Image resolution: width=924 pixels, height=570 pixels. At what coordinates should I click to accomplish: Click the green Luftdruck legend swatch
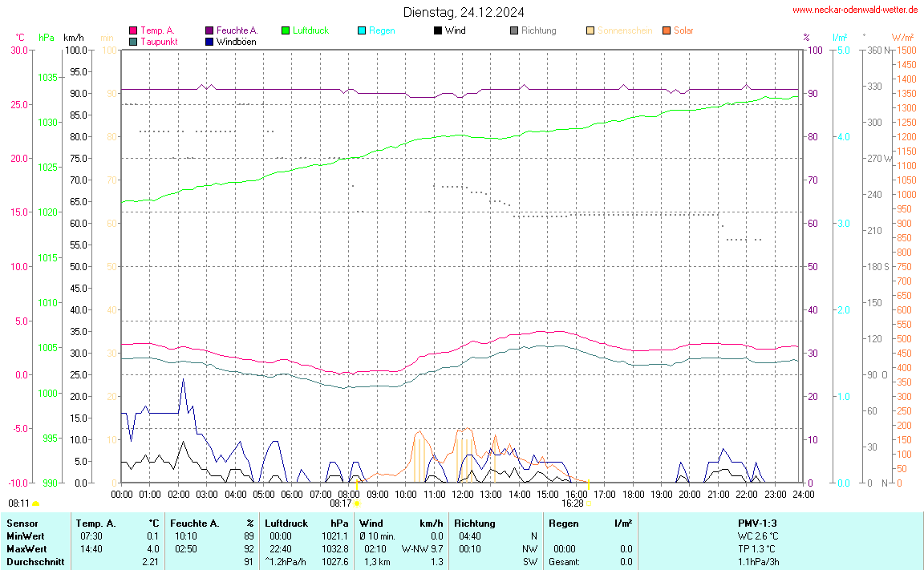(x=286, y=30)
